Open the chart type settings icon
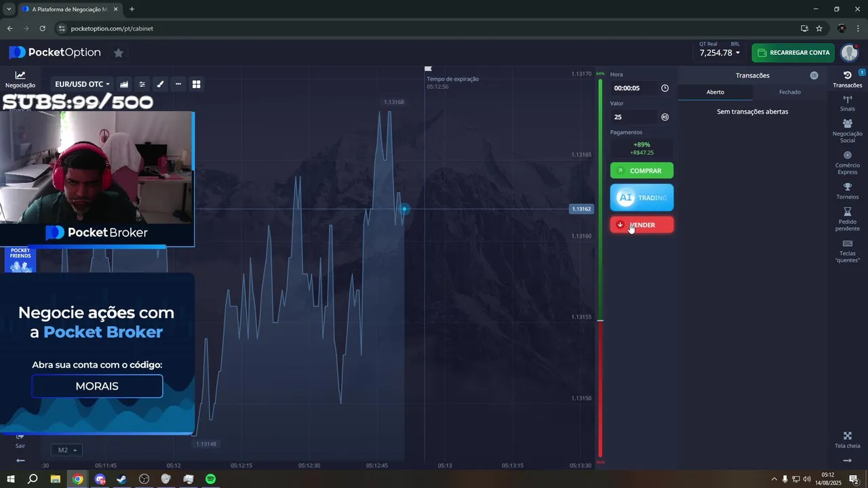This screenshot has width=868, height=488. (124, 84)
